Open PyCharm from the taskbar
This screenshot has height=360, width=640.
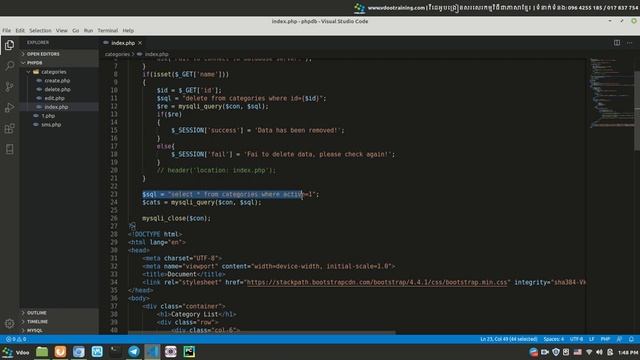(x=189, y=352)
